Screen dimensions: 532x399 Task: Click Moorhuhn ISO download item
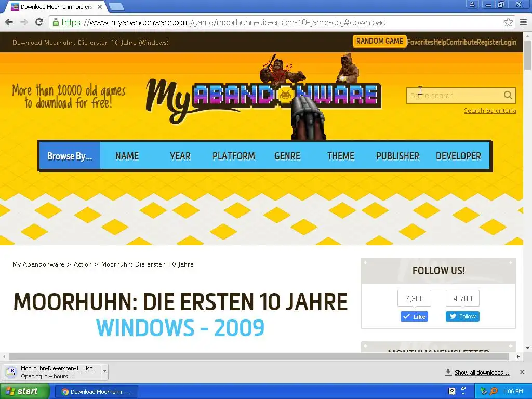tap(51, 372)
